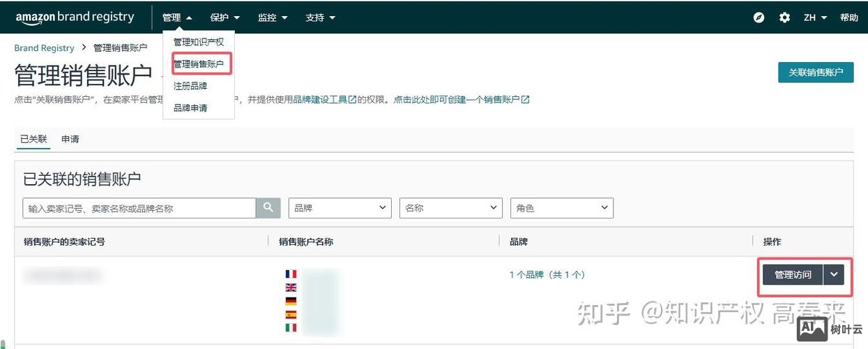Select 管理知识产权 menu item
868x349 pixels.
[x=199, y=42]
